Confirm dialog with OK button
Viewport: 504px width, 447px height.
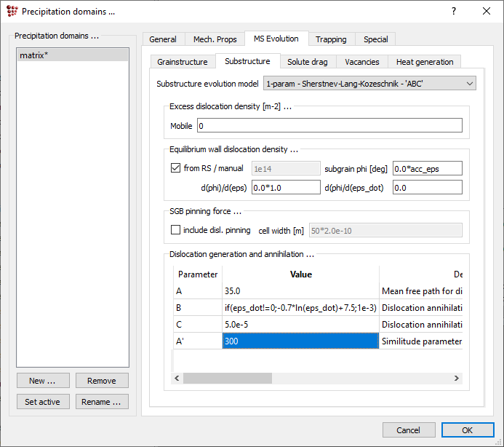[467, 430]
